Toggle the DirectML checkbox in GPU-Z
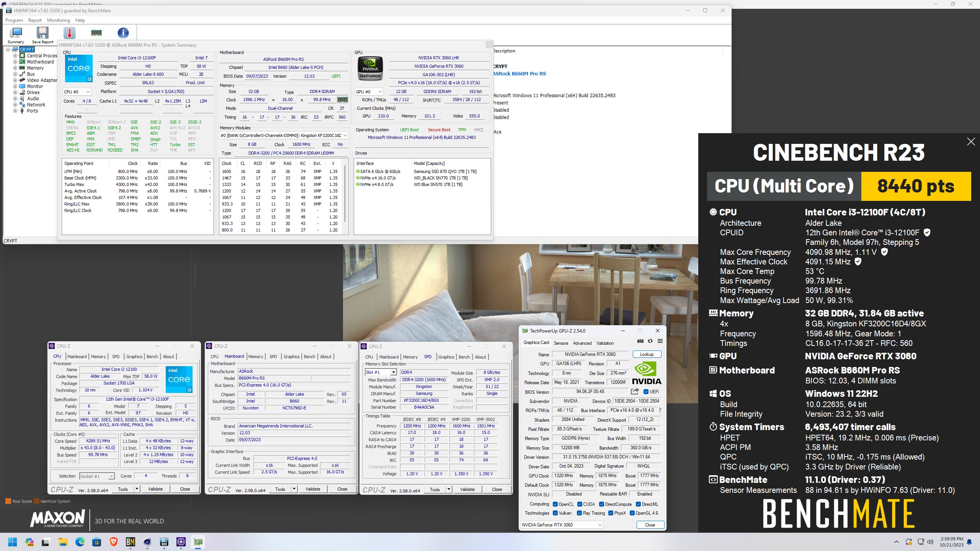Image resolution: width=980 pixels, height=551 pixels. (x=638, y=504)
